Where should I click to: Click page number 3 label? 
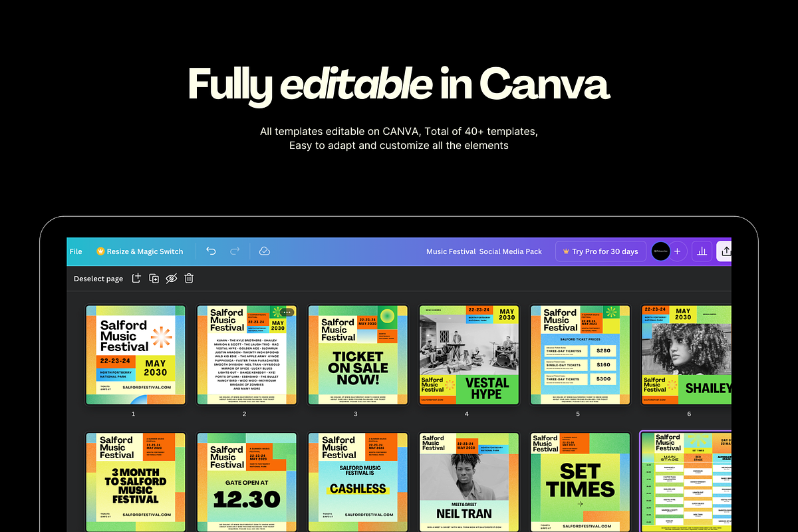point(356,414)
